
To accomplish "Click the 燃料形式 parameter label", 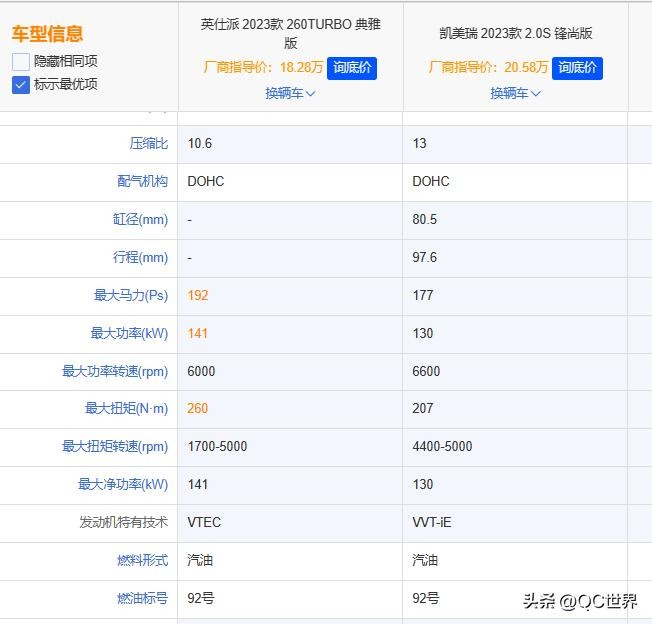I will (x=142, y=561).
